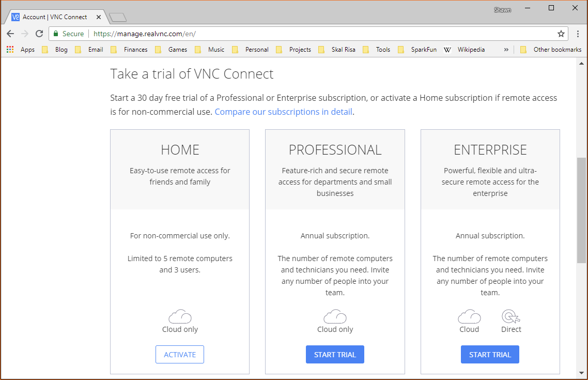
Task: Click the scrollbar down arrow
Action: pos(582,373)
